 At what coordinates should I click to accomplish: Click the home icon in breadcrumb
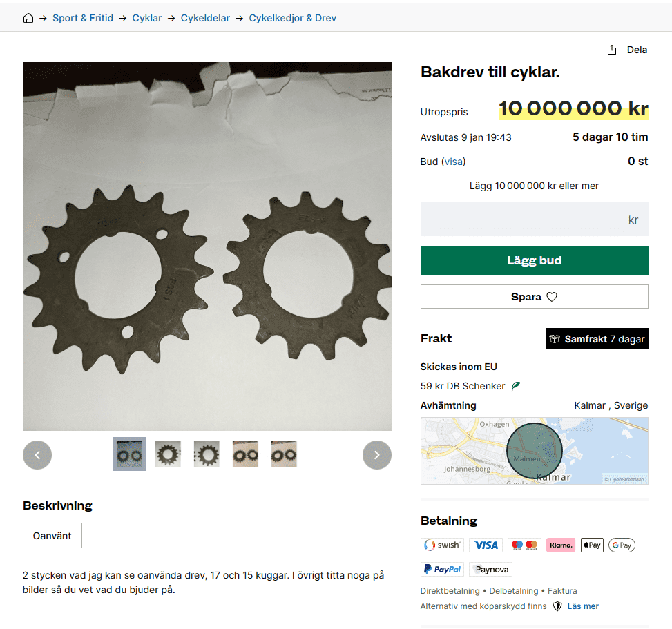(28, 18)
